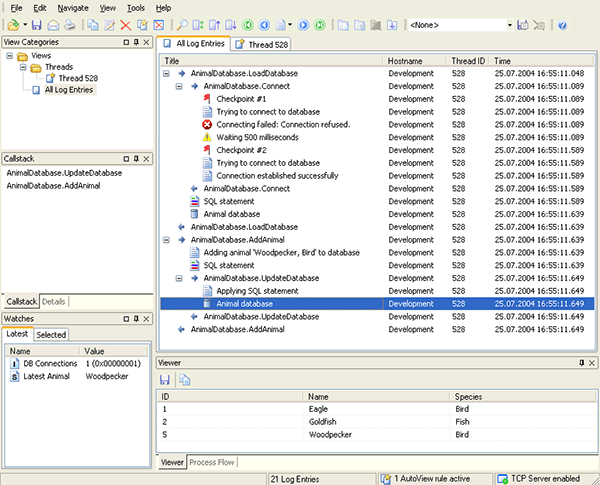
Task: Open the Navigate menu
Action: [73, 7]
